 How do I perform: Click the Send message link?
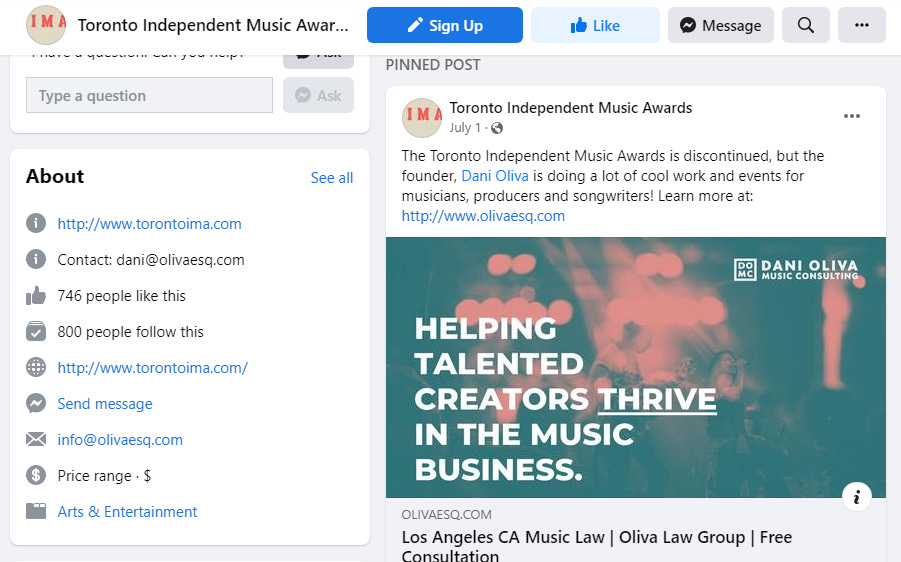pos(105,404)
